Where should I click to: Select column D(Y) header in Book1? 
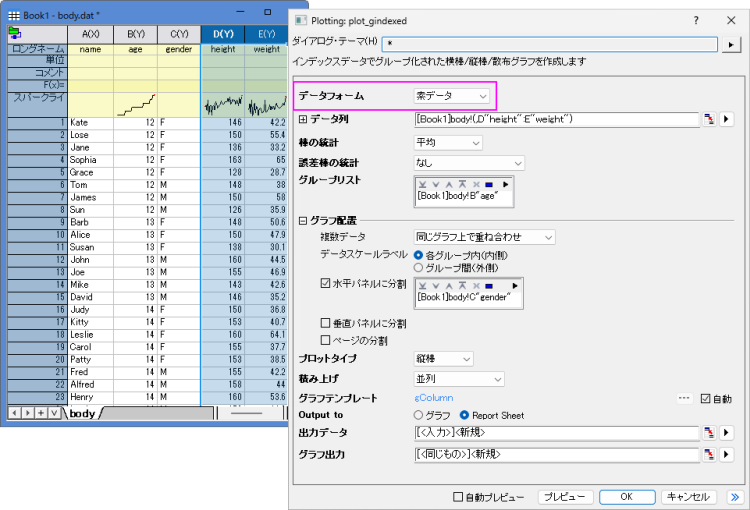click(223, 34)
